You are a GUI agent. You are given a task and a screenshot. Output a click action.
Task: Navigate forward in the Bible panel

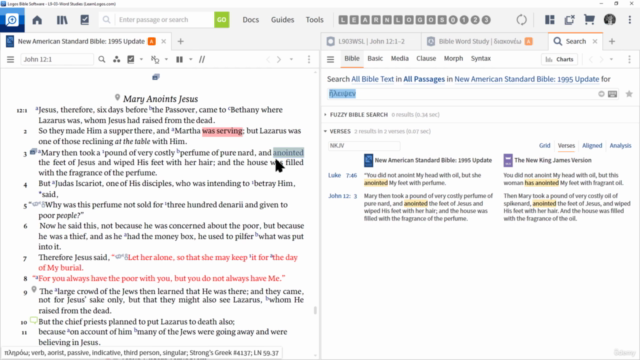(279, 60)
